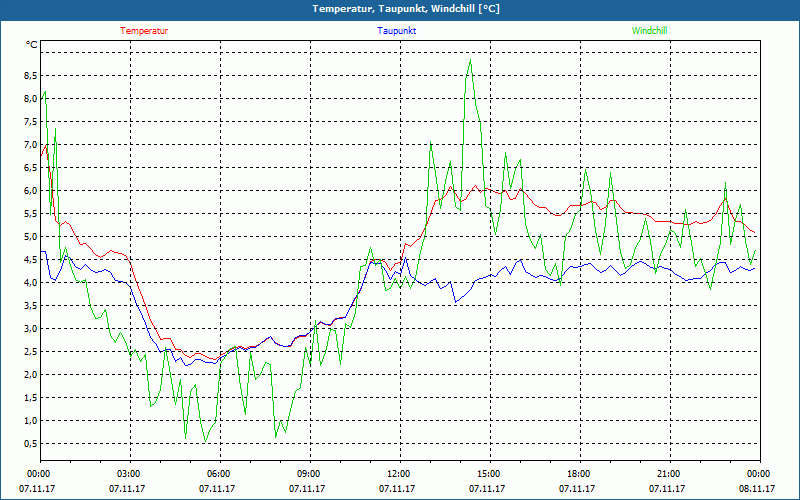Click the chart title Temperatur, Taupunkt, Windchill
The width and height of the screenshot is (800, 500).
tap(406, 9)
